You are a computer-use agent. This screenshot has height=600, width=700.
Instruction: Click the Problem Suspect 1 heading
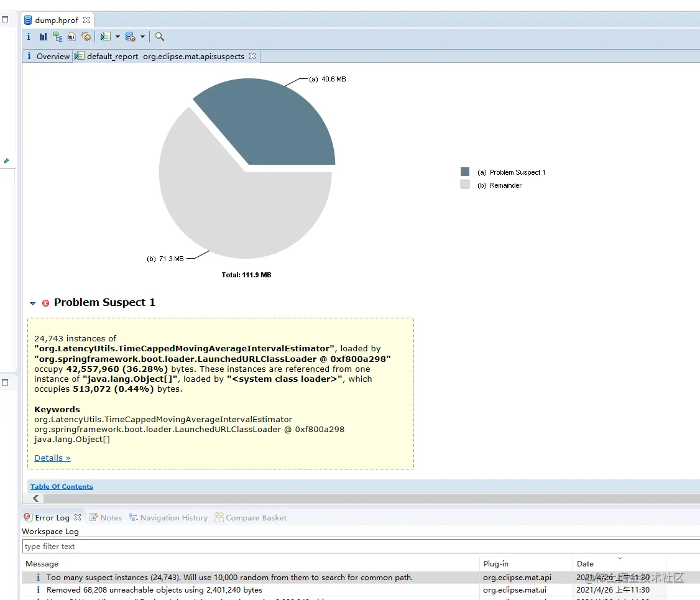[104, 302]
